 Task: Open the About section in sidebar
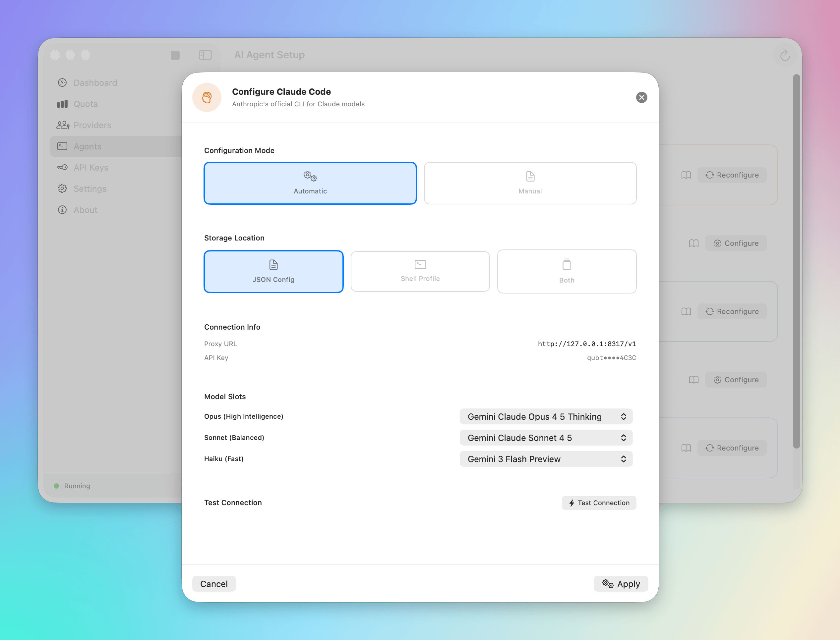point(86,210)
